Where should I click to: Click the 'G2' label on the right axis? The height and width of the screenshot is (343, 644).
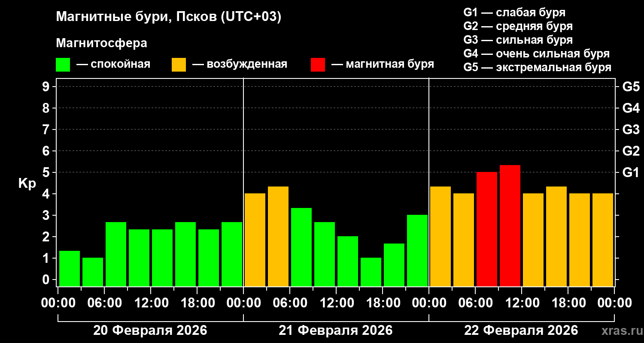click(x=631, y=151)
